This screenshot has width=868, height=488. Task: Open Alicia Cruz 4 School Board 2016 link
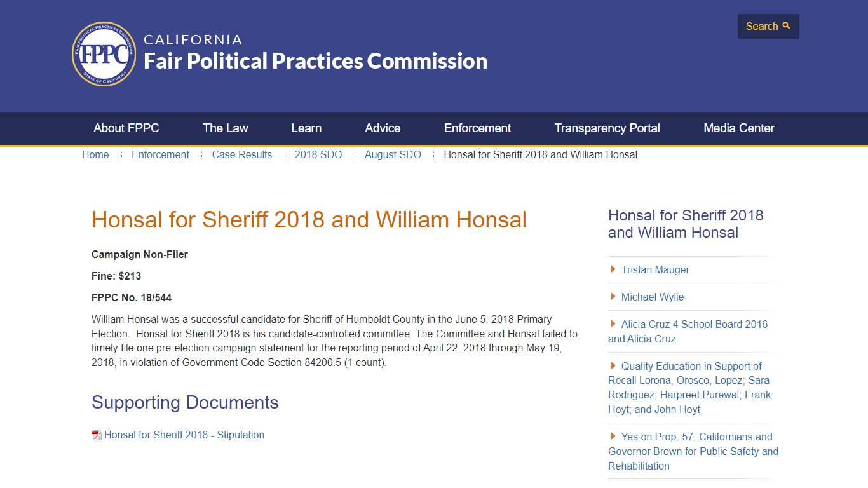pos(688,331)
